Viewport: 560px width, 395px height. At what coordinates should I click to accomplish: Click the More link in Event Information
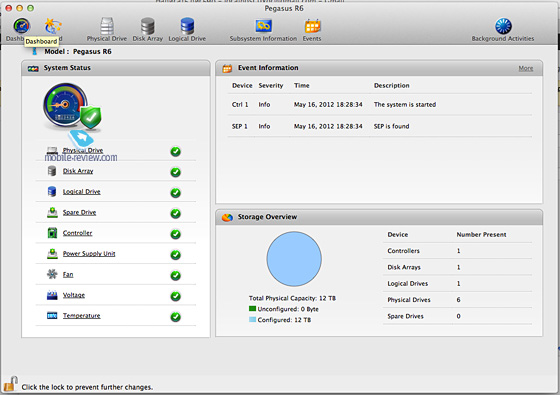point(526,68)
